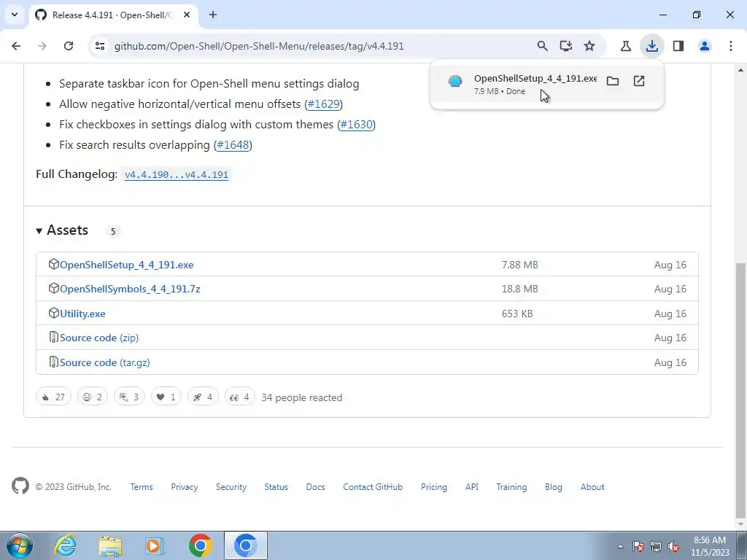Screen dimensions: 747x560
Task: Show hidden system tray icons
Action: click(620, 547)
